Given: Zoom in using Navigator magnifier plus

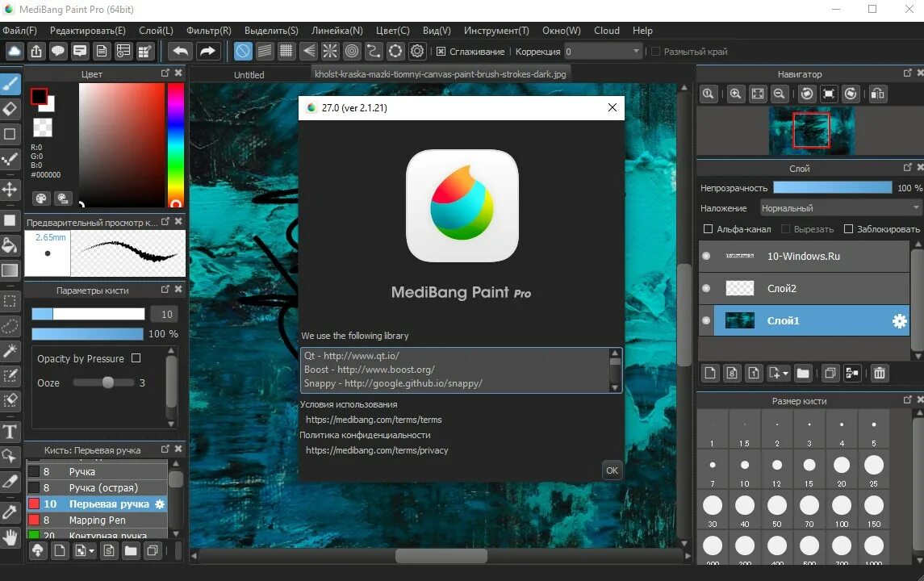Looking at the screenshot, I should (x=735, y=94).
